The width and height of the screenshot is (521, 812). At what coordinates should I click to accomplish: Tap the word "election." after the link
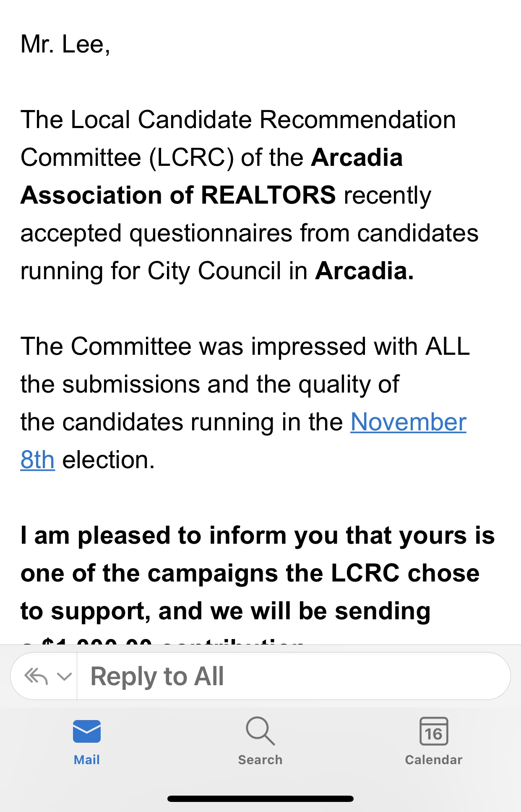109,460
